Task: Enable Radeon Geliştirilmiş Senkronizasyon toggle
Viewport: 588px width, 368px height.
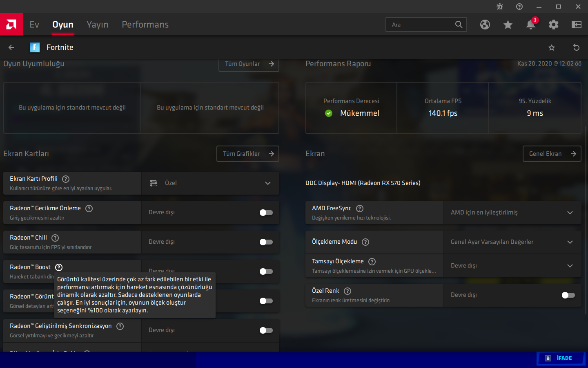Action: click(266, 330)
